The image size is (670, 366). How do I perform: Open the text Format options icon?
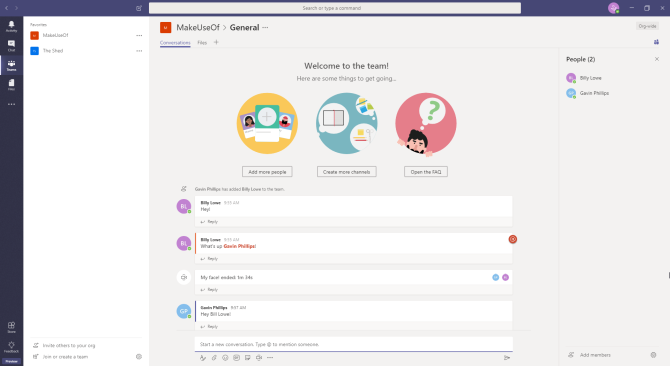click(203, 358)
